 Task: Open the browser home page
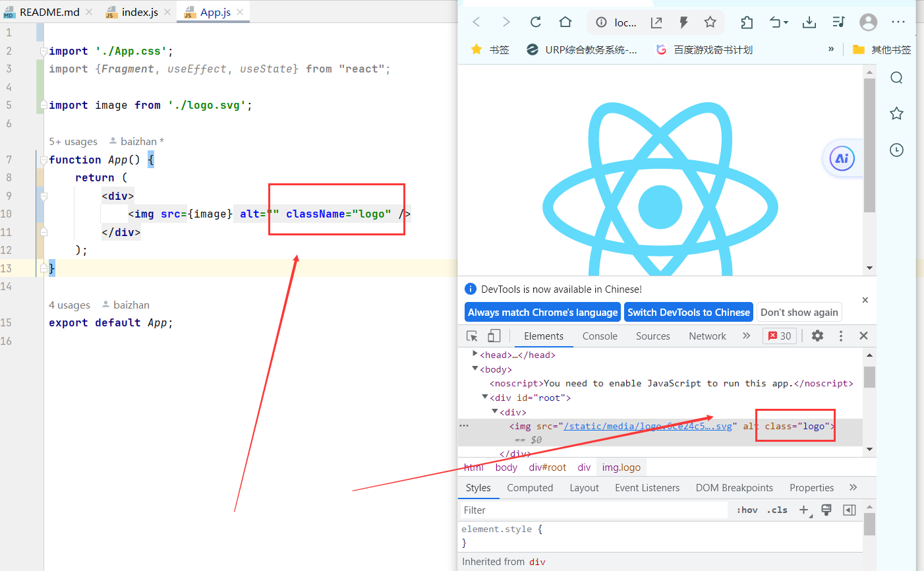(x=565, y=22)
